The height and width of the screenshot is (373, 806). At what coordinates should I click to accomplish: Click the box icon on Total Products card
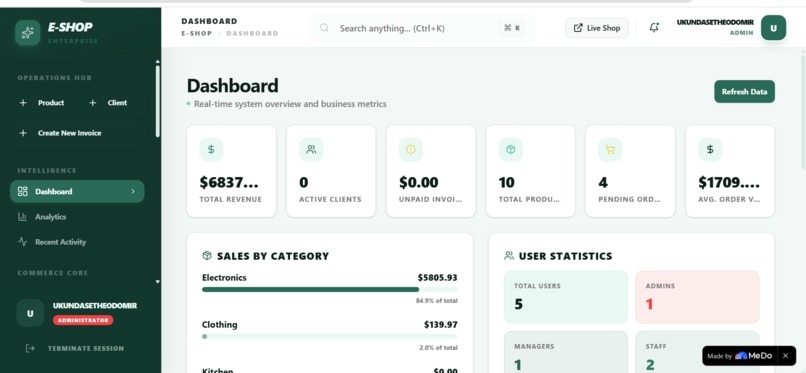click(x=510, y=150)
